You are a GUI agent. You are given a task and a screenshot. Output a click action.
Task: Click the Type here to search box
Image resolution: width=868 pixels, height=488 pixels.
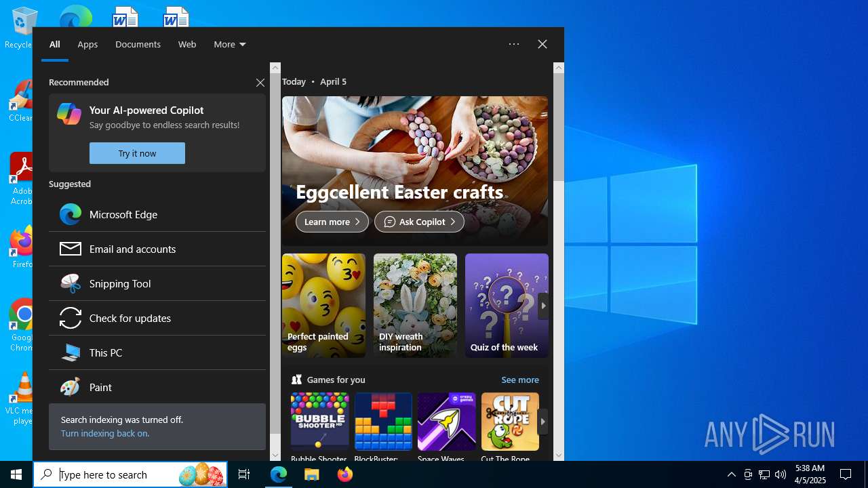[x=129, y=474]
